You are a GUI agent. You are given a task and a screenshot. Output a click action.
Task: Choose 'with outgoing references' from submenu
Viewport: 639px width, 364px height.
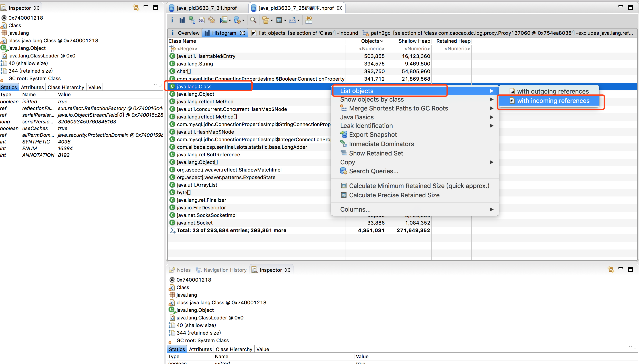pyautogui.click(x=549, y=91)
